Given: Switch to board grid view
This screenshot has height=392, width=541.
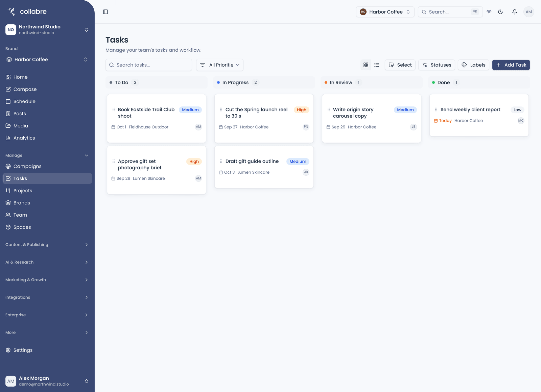Looking at the screenshot, I should click(x=366, y=65).
